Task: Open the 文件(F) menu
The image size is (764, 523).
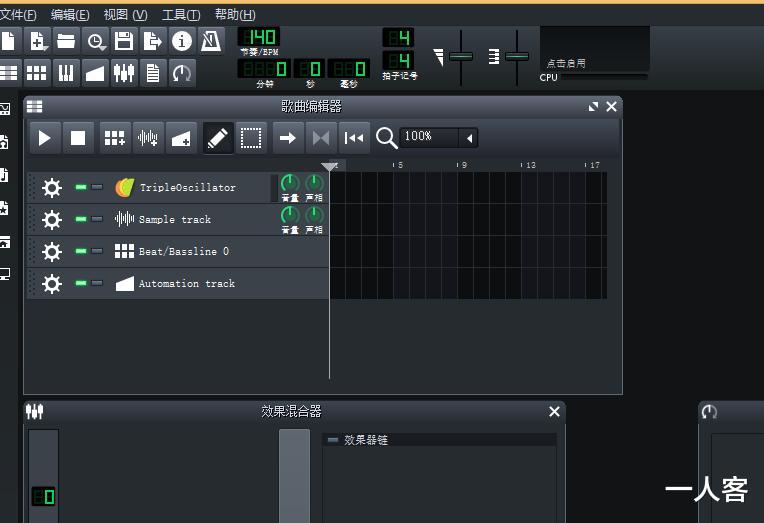Action: click(18, 15)
